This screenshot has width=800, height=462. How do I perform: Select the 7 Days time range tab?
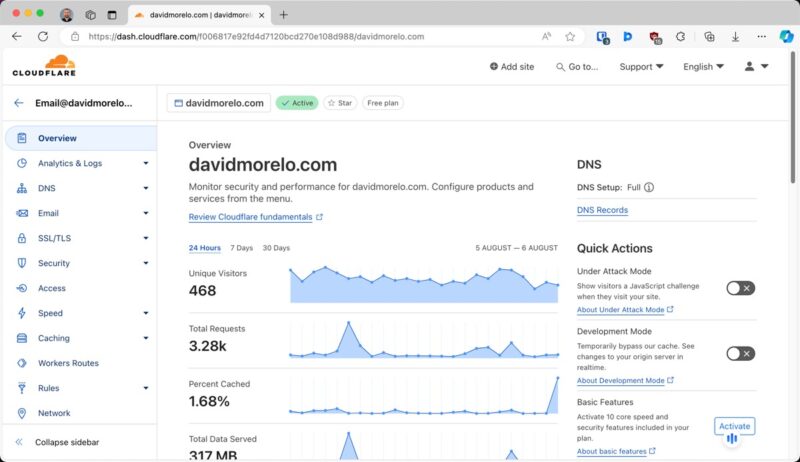click(x=241, y=248)
